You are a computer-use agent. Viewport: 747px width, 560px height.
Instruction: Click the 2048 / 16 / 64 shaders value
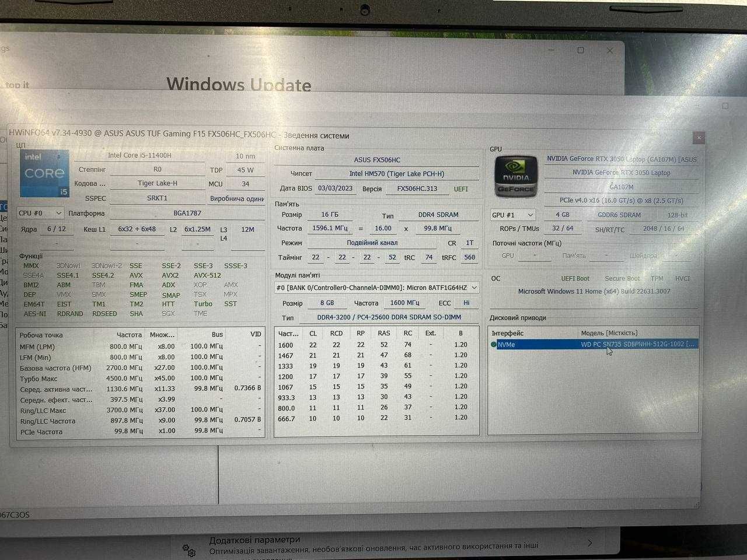click(664, 229)
